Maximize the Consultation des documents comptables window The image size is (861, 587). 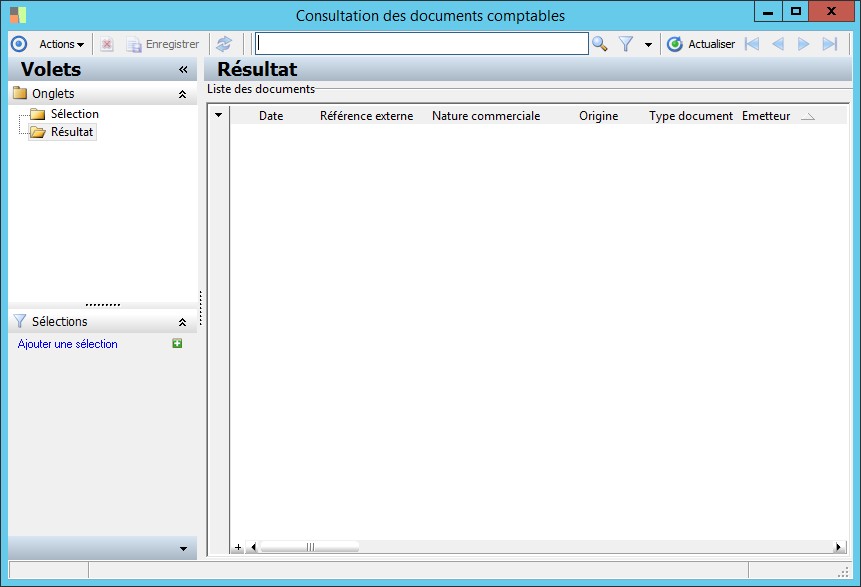coord(796,12)
